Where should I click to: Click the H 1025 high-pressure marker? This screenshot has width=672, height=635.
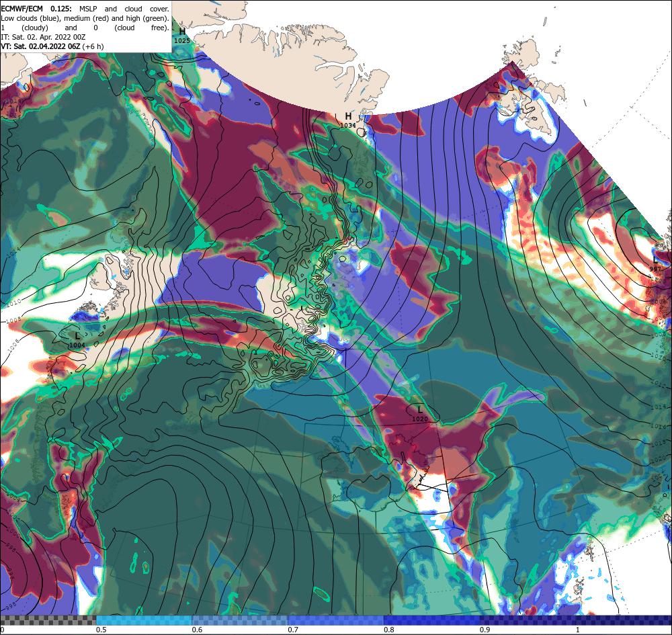(x=182, y=36)
